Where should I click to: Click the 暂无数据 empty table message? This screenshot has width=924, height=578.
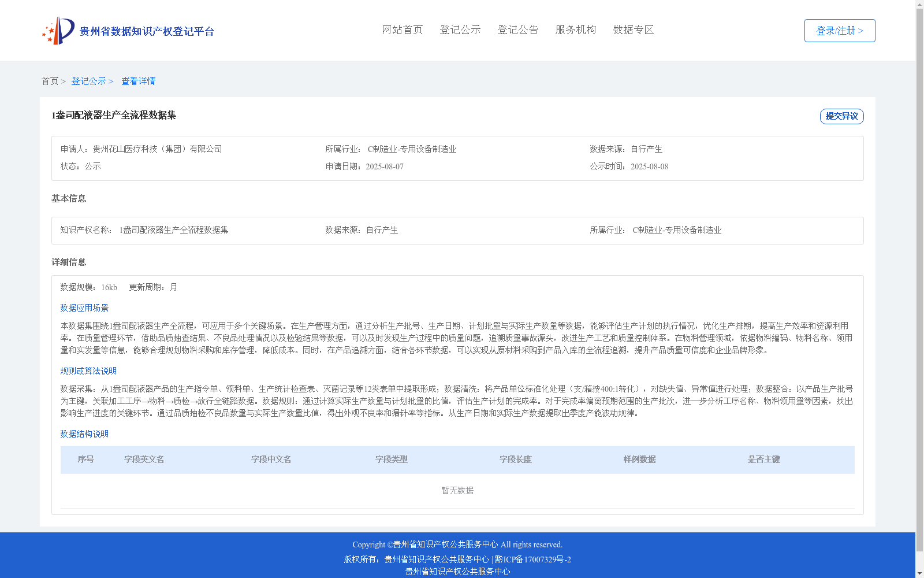(457, 491)
